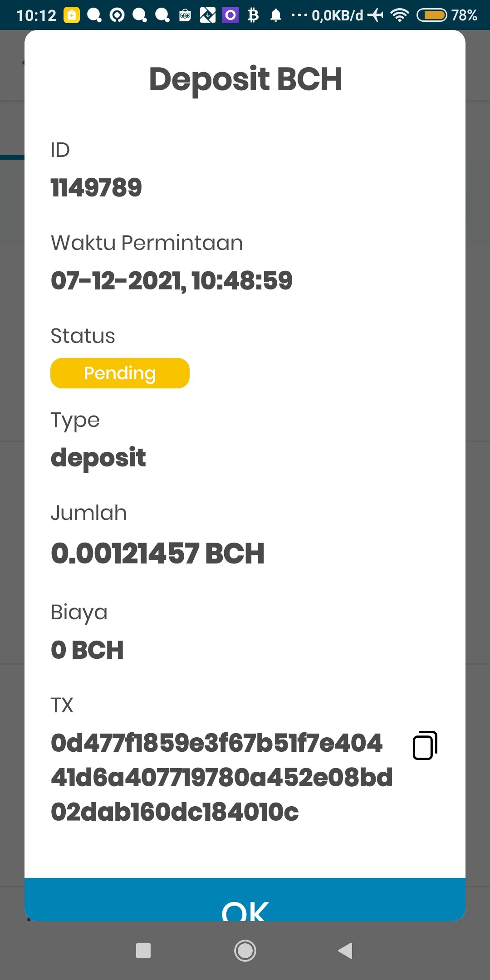The height and width of the screenshot is (980, 490).
Task: Tap the Android home circle button
Action: 245,950
